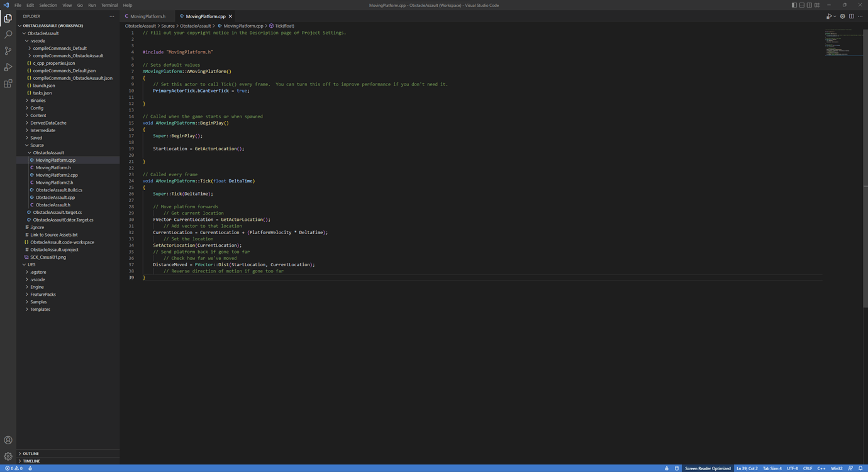
Task: Open the Accounts icon above settings
Action: [x=8, y=440]
